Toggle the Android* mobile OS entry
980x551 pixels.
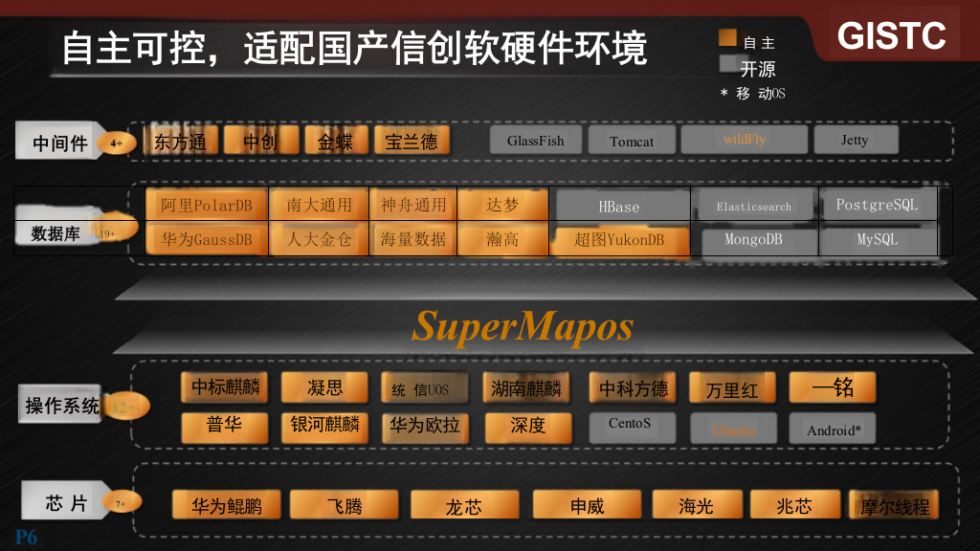tap(832, 429)
